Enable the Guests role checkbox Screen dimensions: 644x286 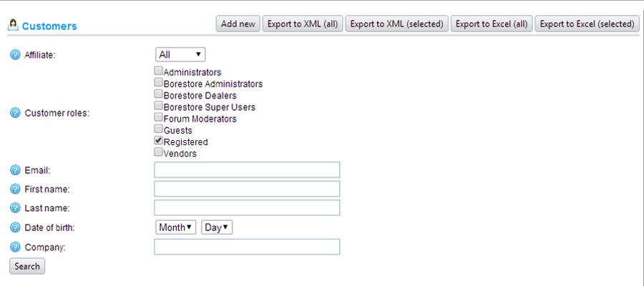click(159, 129)
